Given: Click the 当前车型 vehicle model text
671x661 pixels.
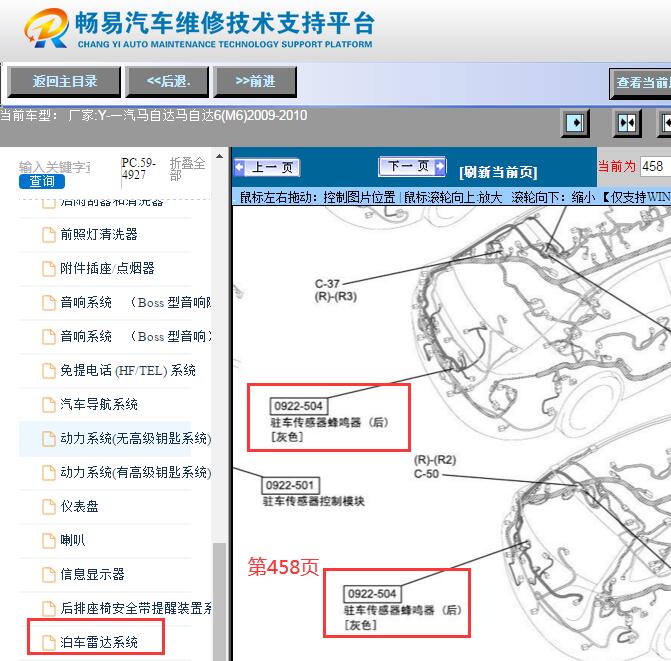Looking at the screenshot, I should pyautogui.click(x=154, y=116).
